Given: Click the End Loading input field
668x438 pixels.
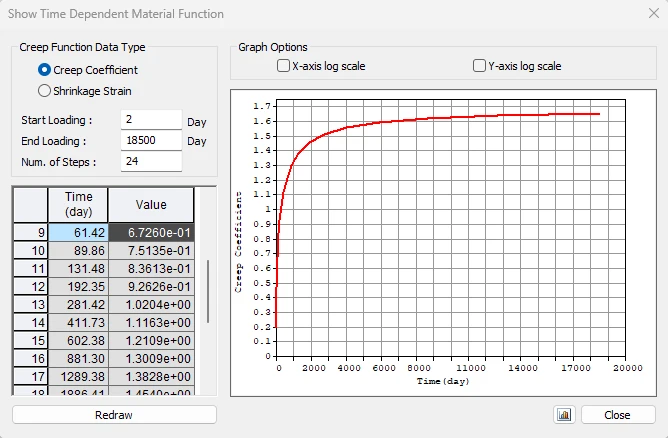Looking at the screenshot, I should [151, 140].
